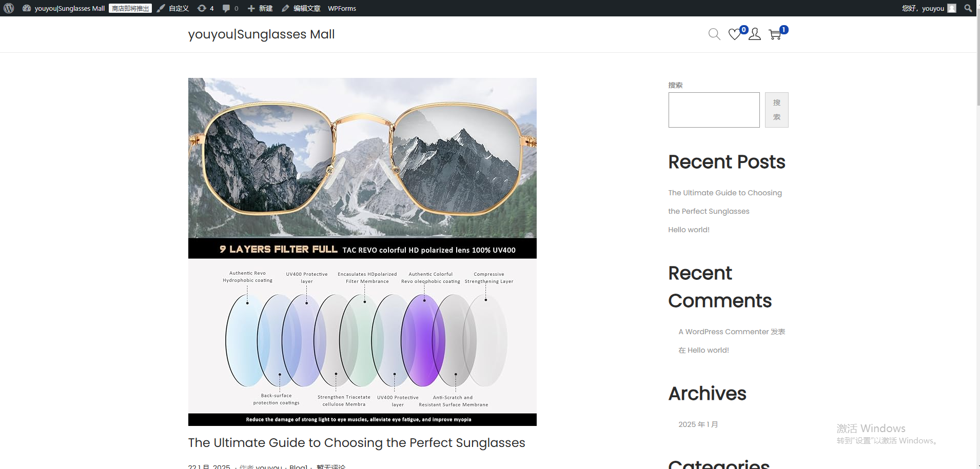
Task: Click the sunglasses featured post image
Action: [x=362, y=251]
